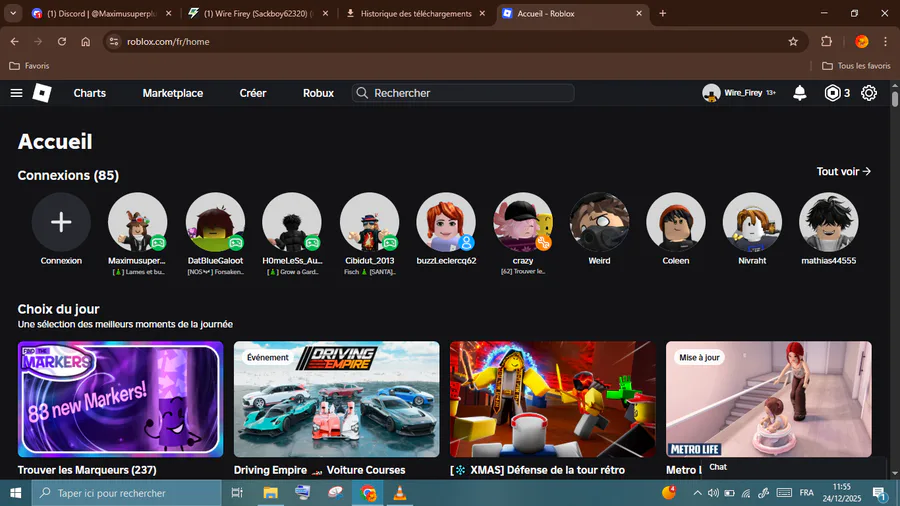900x506 pixels.
Task: Add a connection with the plus button
Action: [x=61, y=222]
